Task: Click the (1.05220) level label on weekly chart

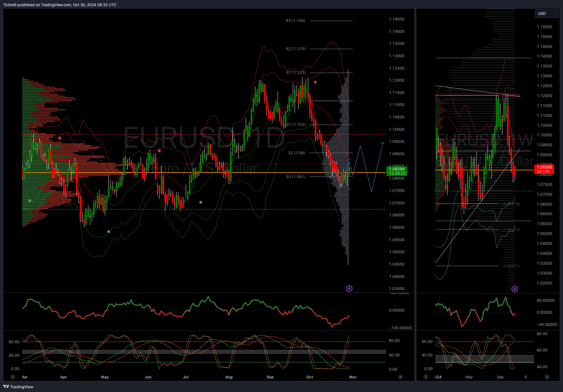Action: point(511,230)
